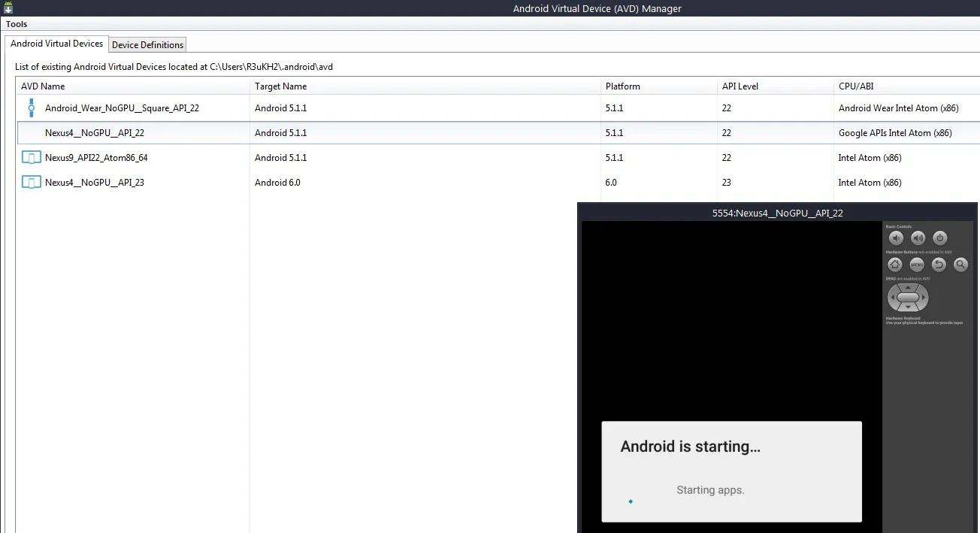980x533 pixels.
Task: Click the DPAD left arrow
Action: [892, 298]
